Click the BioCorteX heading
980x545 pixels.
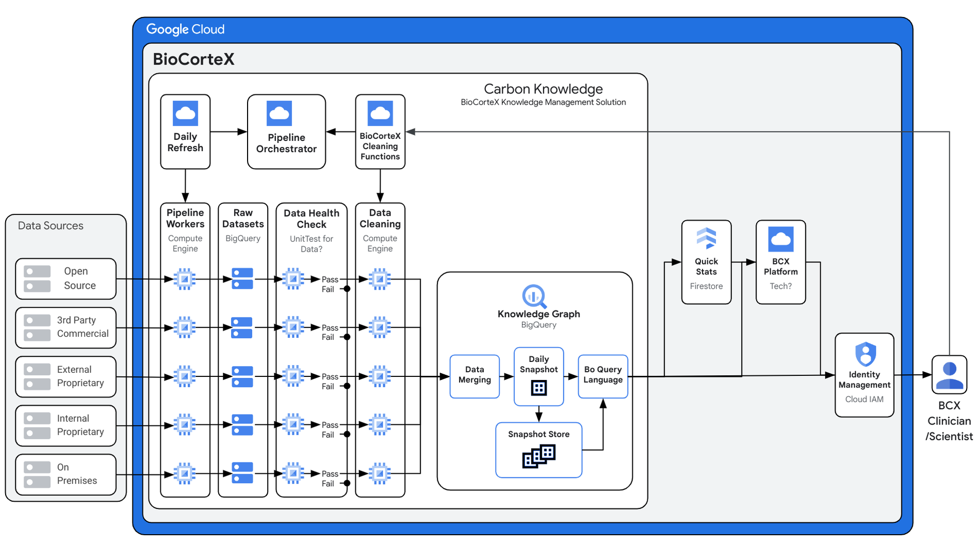(193, 59)
